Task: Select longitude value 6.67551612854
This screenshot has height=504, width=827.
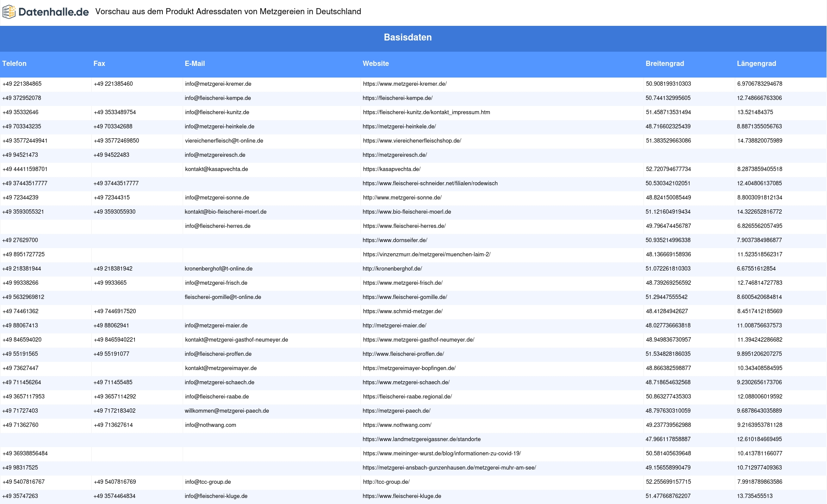Action: 756,269
